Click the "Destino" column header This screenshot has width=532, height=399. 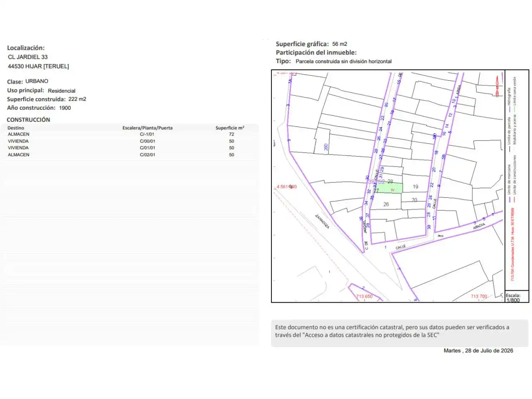(x=16, y=128)
